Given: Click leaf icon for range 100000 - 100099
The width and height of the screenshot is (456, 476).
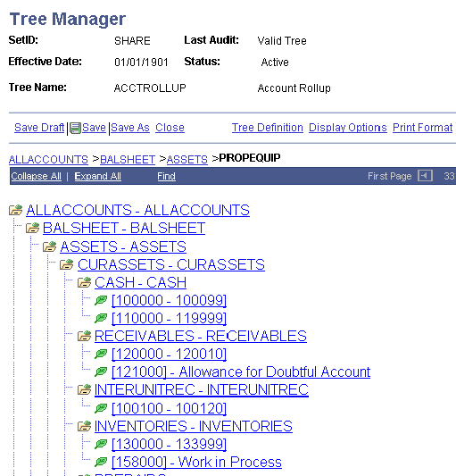Looking at the screenshot, I should tap(101, 300).
